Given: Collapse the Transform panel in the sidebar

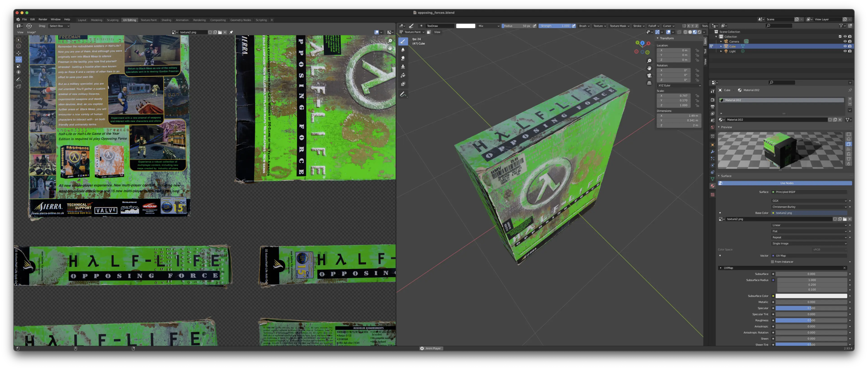Looking at the screenshot, I should pos(658,38).
